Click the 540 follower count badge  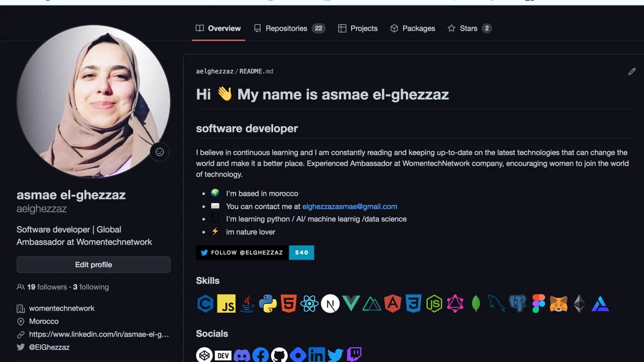pyautogui.click(x=302, y=253)
